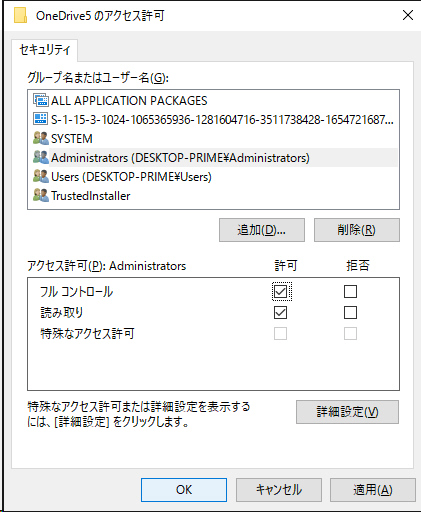Click the 適用(A) apply button

point(373,490)
